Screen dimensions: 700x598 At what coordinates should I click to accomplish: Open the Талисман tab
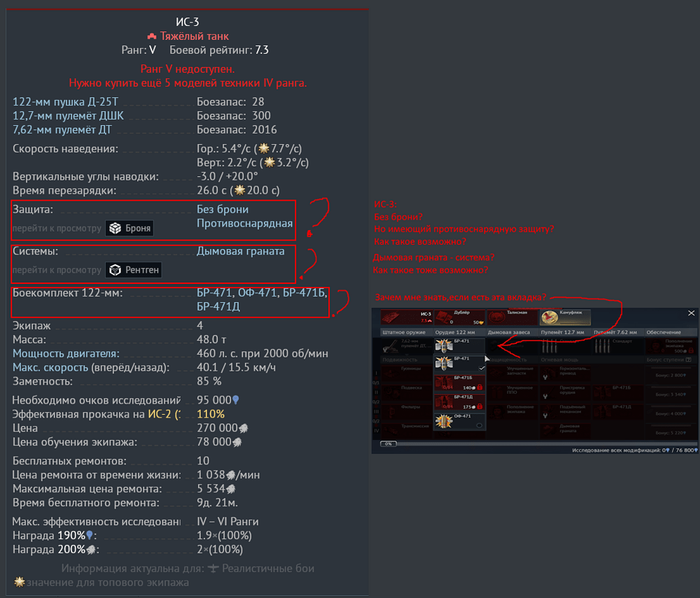[512, 317]
